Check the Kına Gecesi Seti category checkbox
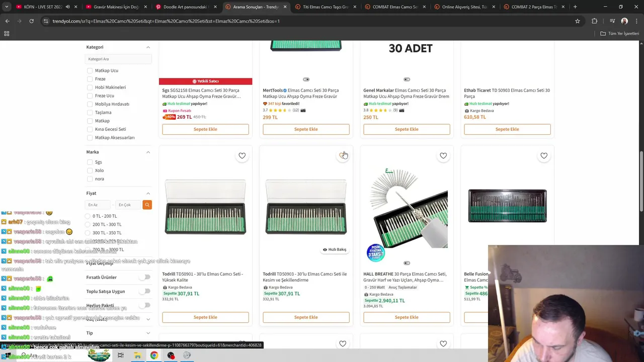This screenshot has height=362, width=644. coord(90,129)
